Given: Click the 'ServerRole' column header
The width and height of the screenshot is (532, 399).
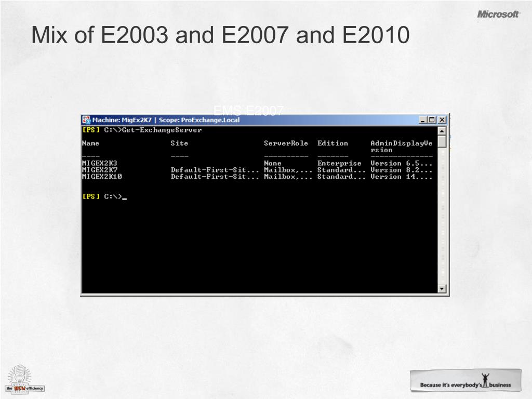Looking at the screenshot, I should [x=286, y=143].
